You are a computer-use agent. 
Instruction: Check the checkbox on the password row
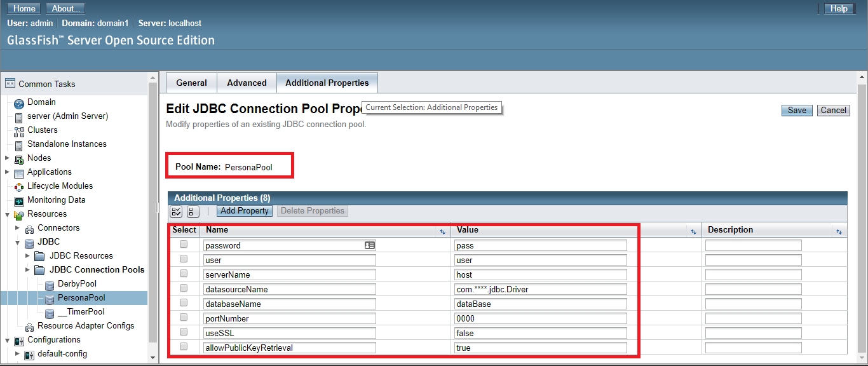(x=184, y=245)
